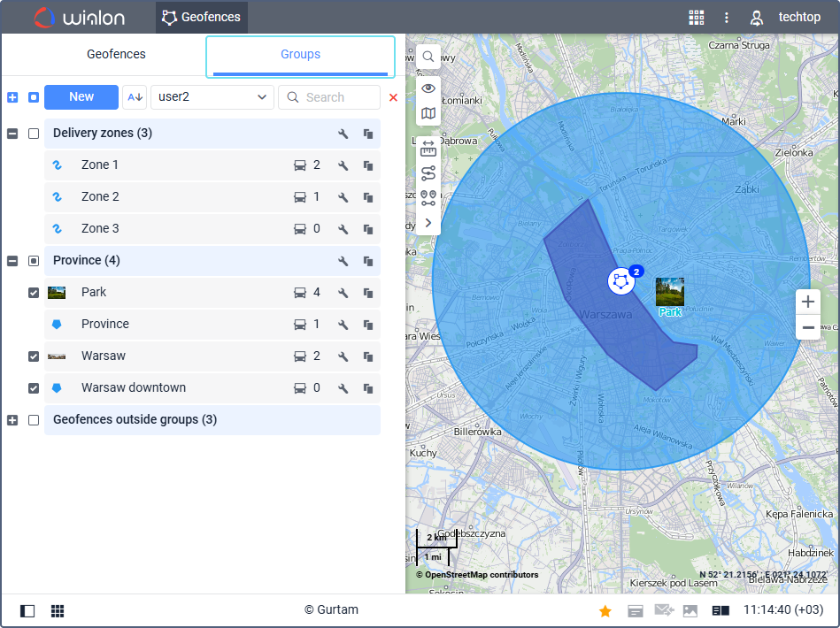Image resolution: width=840 pixels, height=628 pixels.
Task: Check the Delivery zones group checkbox
Action: tap(34, 134)
